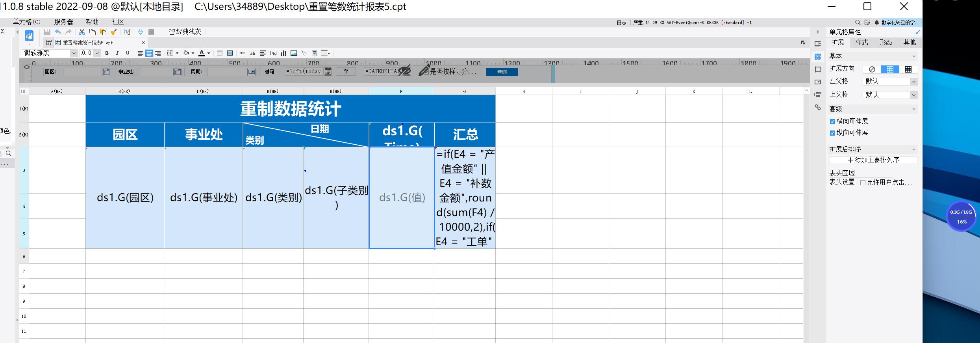
Task: Switch to the 样式 tab
Action: click(861, 43)
